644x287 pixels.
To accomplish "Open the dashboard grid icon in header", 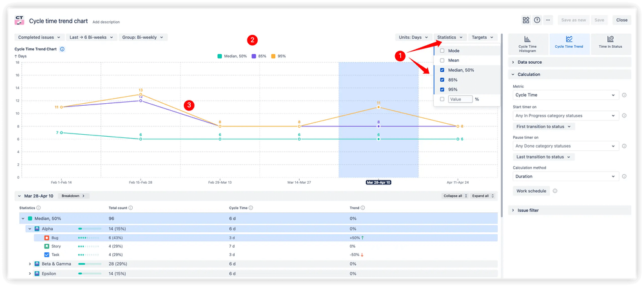I will (x=526, y=20).
